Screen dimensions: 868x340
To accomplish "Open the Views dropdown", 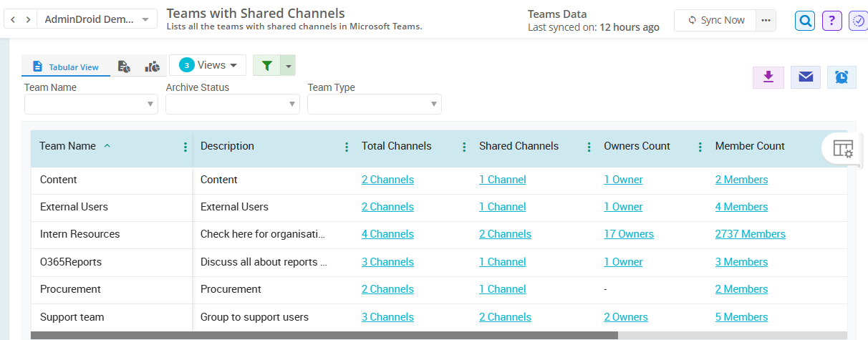I will (208, 65).
